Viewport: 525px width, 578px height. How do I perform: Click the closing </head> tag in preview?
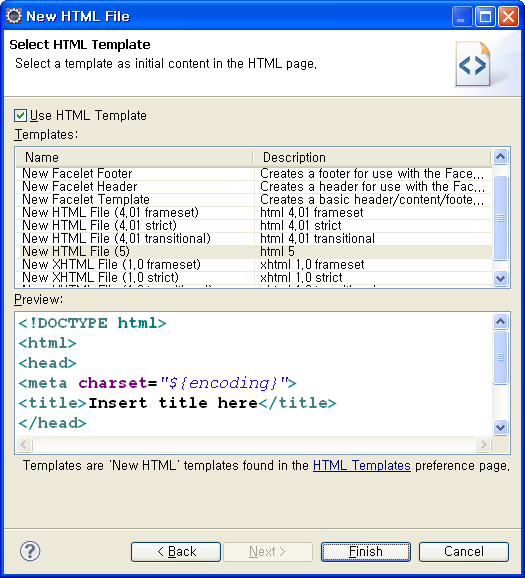pyautogui.click(x=52, y=423)
